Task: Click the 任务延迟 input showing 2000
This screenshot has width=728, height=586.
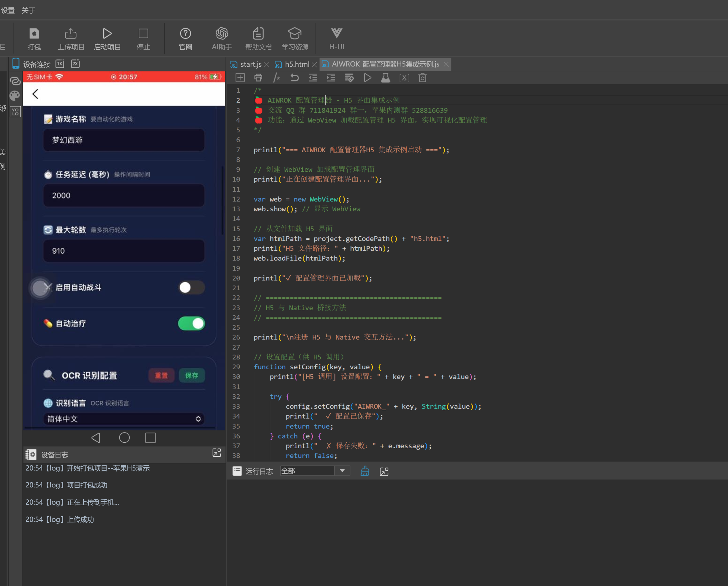Action: point(124,195)
